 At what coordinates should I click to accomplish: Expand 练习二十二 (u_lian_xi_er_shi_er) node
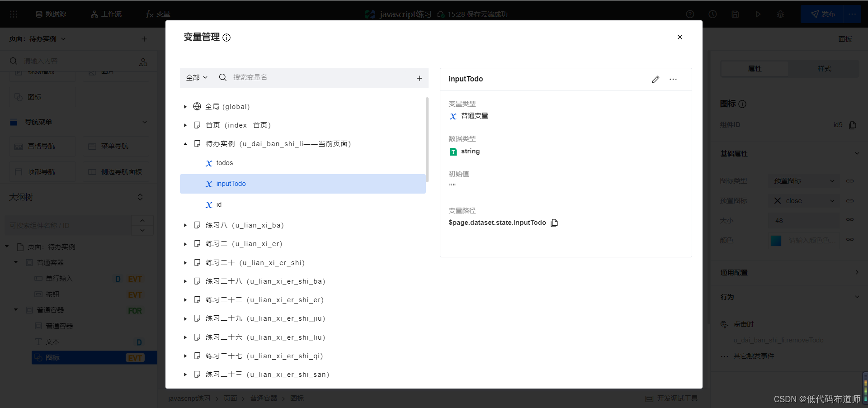(185, 300)
